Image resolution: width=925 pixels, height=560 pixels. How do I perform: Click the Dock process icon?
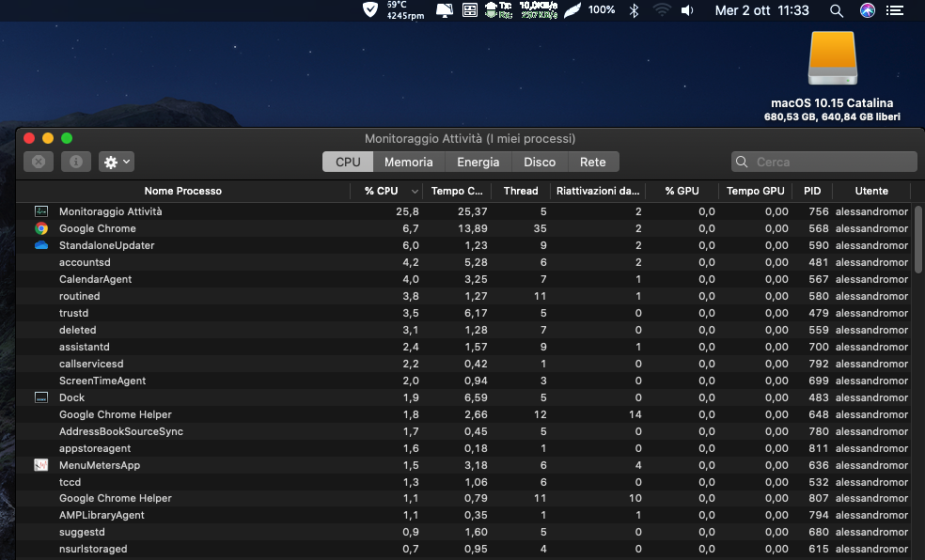click(x=41, y=397)
